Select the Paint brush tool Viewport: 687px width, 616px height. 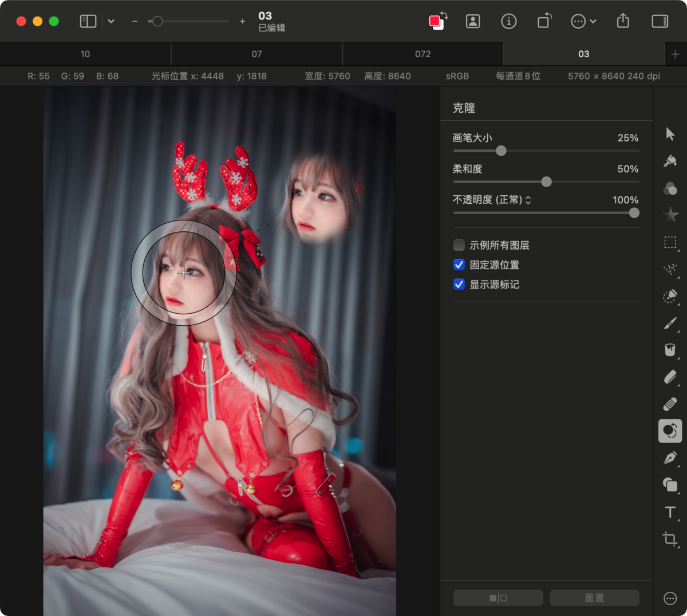pos(670,323)
